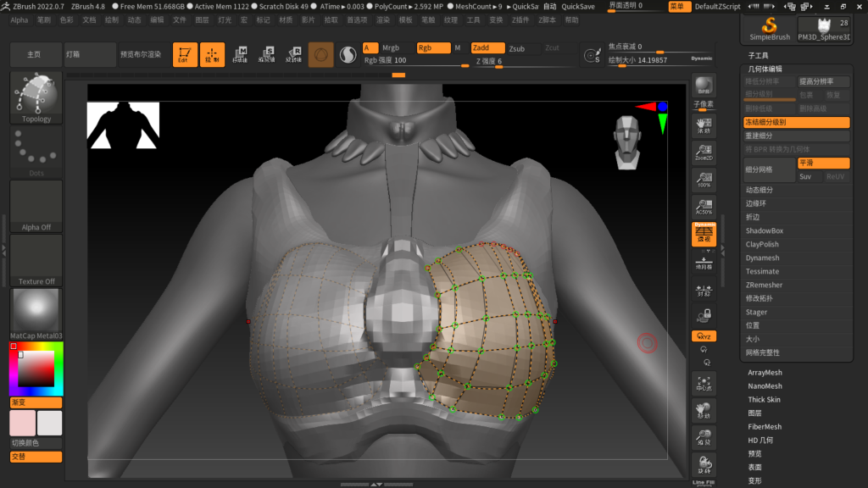Open the 色彩 (Color) menu
Image resolution: width=868 pixels, height=488 pixels.
click(x=66, y=20)
